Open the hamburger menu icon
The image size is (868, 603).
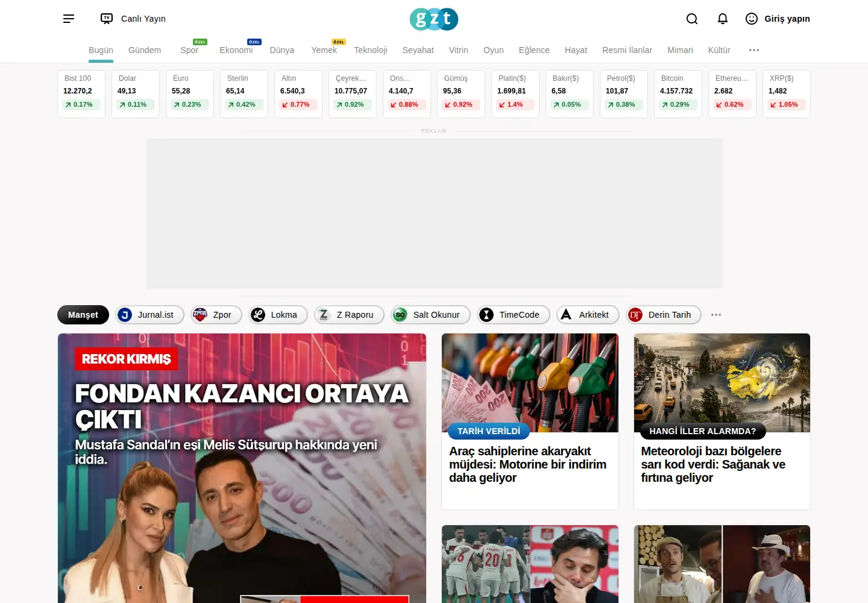(x=69, y=19)
